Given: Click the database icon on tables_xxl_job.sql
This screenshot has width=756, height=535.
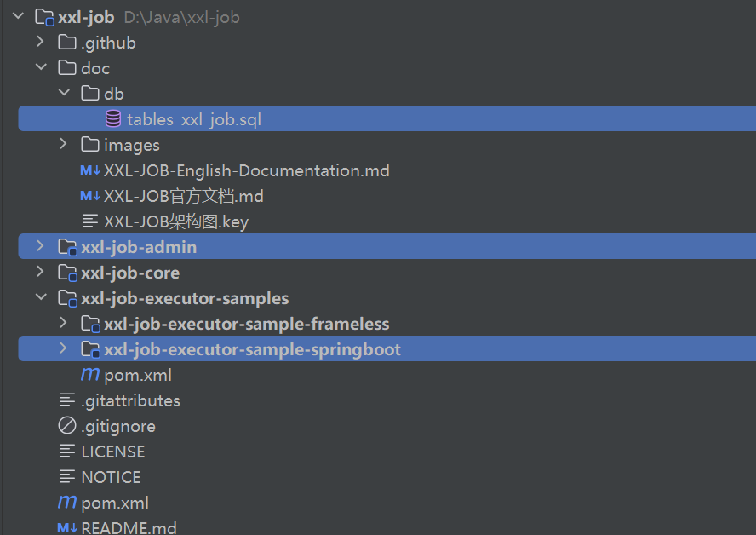Looking at the screenshot, I should [x=113, y=118].
